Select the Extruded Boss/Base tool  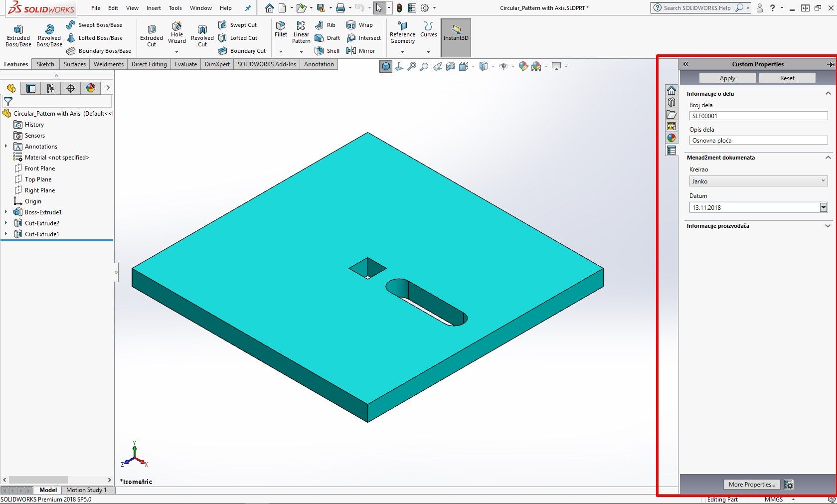pyautogui.click(x=18, y=35)
